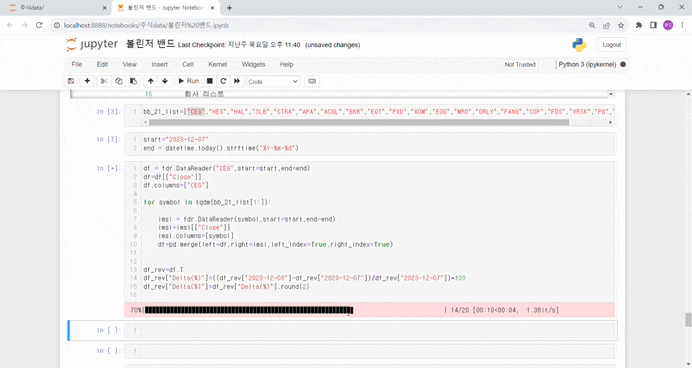The width and height of the screenshot is (692, 368).
Task: Click the Logout button
Action: pos(612,45)
